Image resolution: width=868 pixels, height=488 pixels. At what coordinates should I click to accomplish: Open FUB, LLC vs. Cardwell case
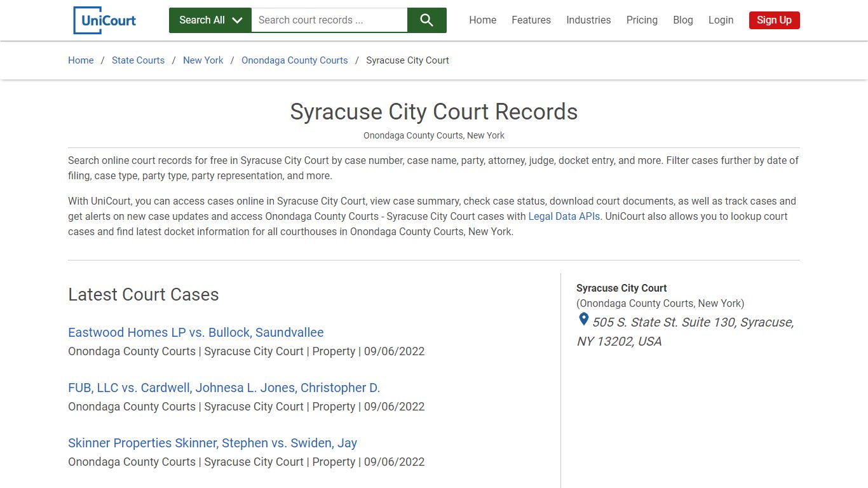click(x=224, y=388)
